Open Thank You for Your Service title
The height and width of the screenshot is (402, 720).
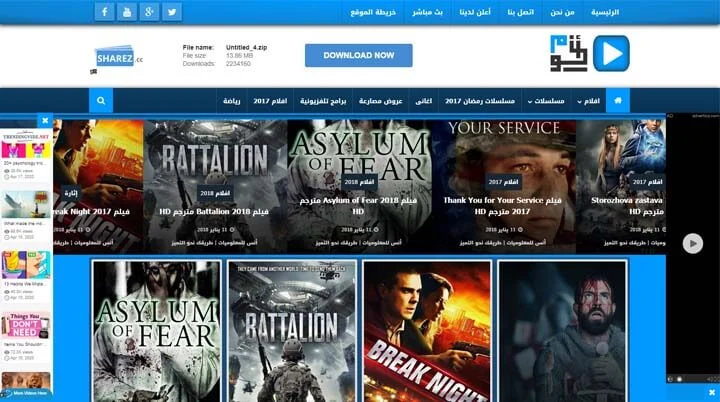coord(502,206)
